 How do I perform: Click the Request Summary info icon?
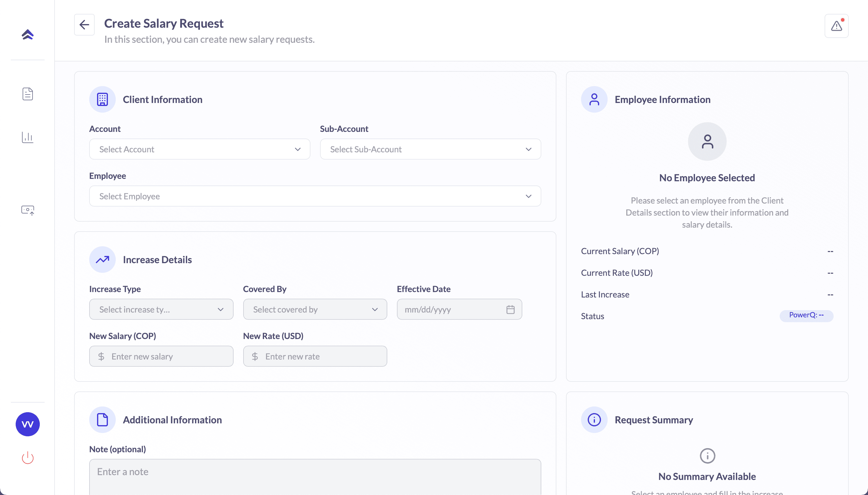tap(594, 419)
